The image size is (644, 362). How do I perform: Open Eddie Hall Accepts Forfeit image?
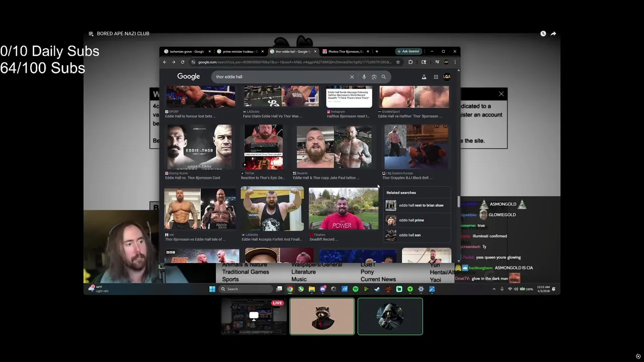pos(272,209)
